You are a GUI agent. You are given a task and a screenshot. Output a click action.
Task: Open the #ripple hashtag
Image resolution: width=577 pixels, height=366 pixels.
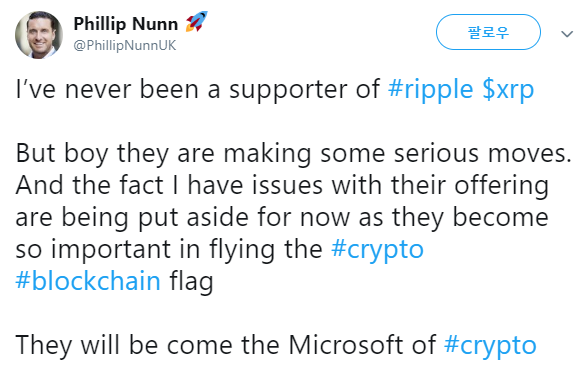(431, 90)
